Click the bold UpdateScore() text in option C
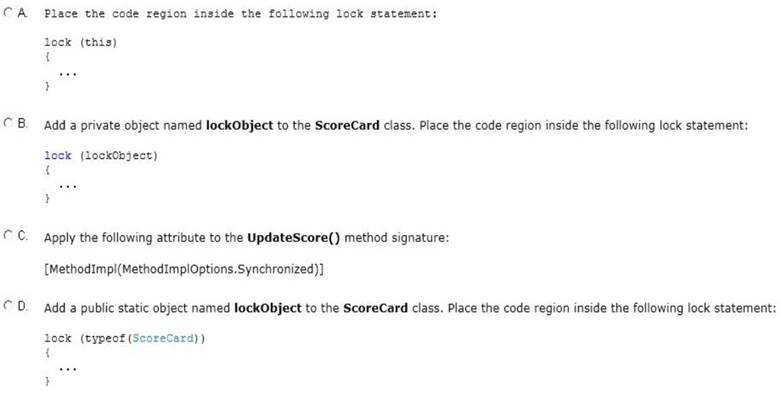 coord(293,238)
